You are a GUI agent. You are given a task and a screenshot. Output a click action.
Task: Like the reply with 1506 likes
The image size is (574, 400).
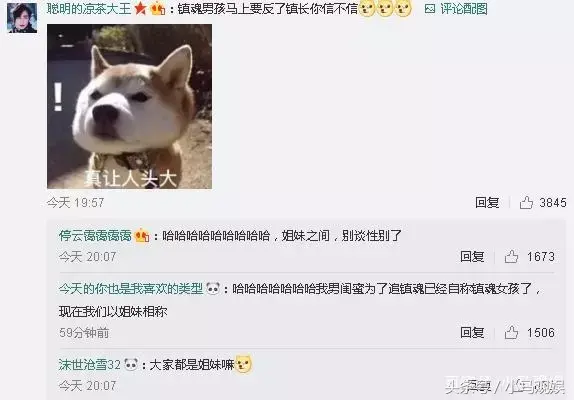511,332
